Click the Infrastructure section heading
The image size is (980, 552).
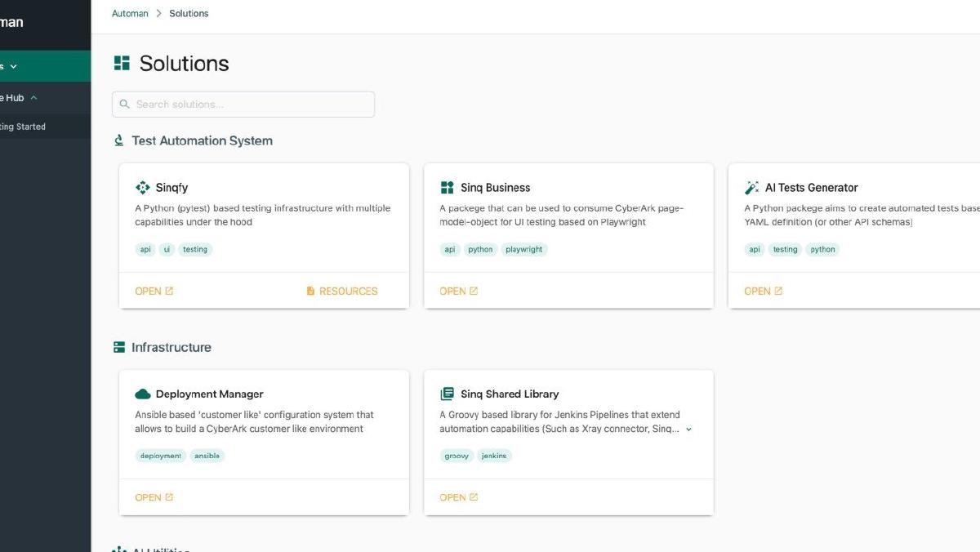[171, 347]
